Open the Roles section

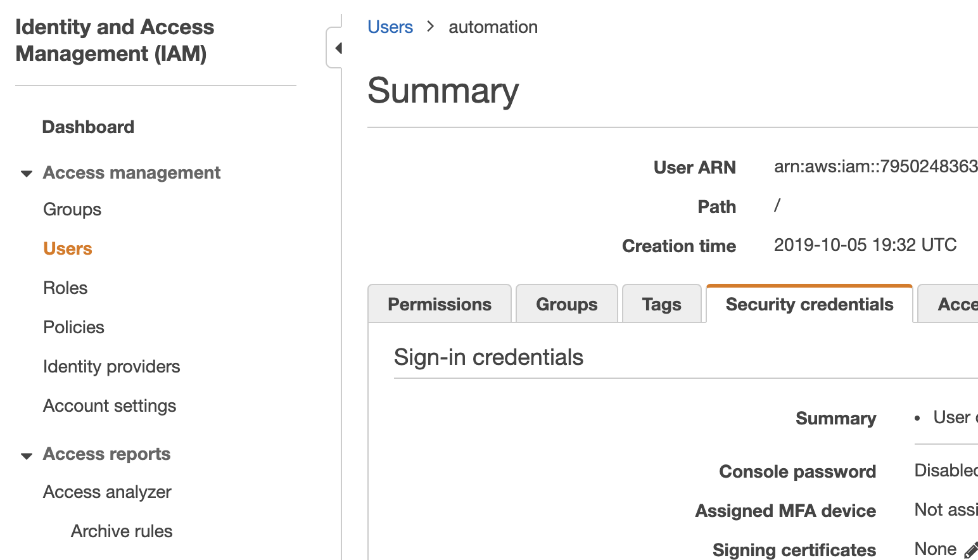tap(65, 288)
